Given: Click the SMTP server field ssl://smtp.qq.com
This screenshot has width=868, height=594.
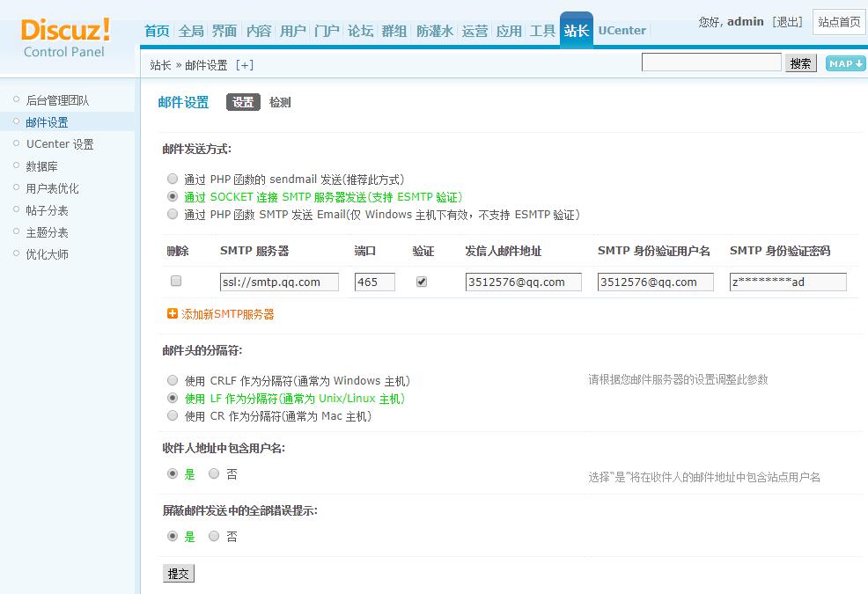Looking at the screenshot, I should (280, 282).
